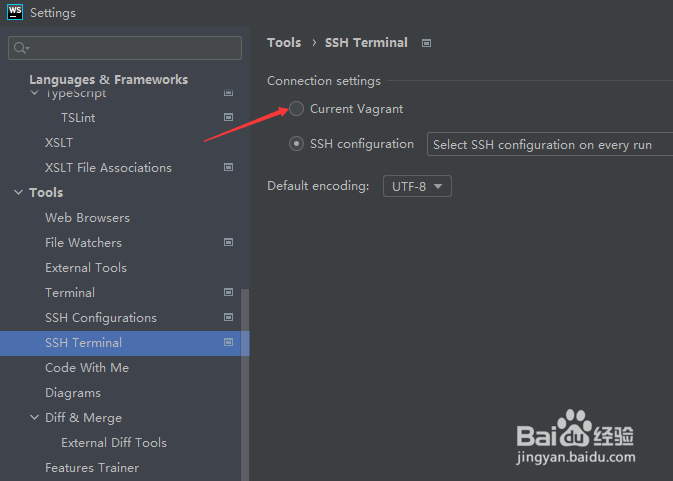Screen dimensions: 673x481
Task: Click inside the settings search field
Action: click(x=135, y=48)
